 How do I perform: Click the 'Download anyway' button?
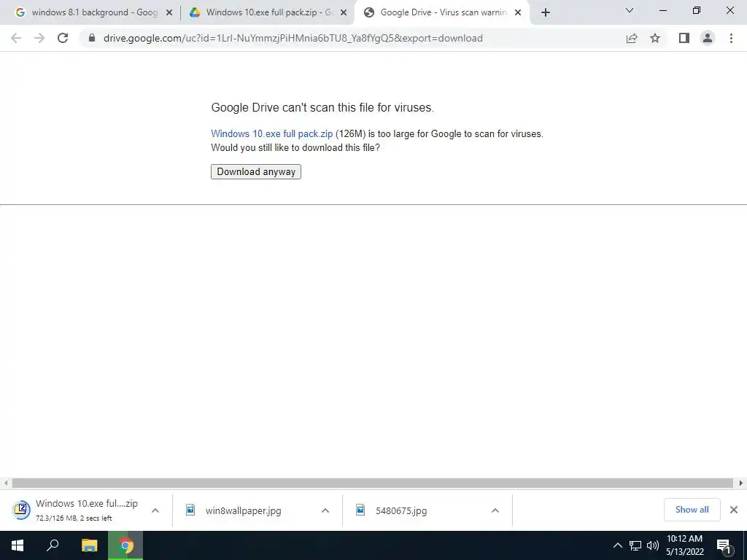click(256, 171)
